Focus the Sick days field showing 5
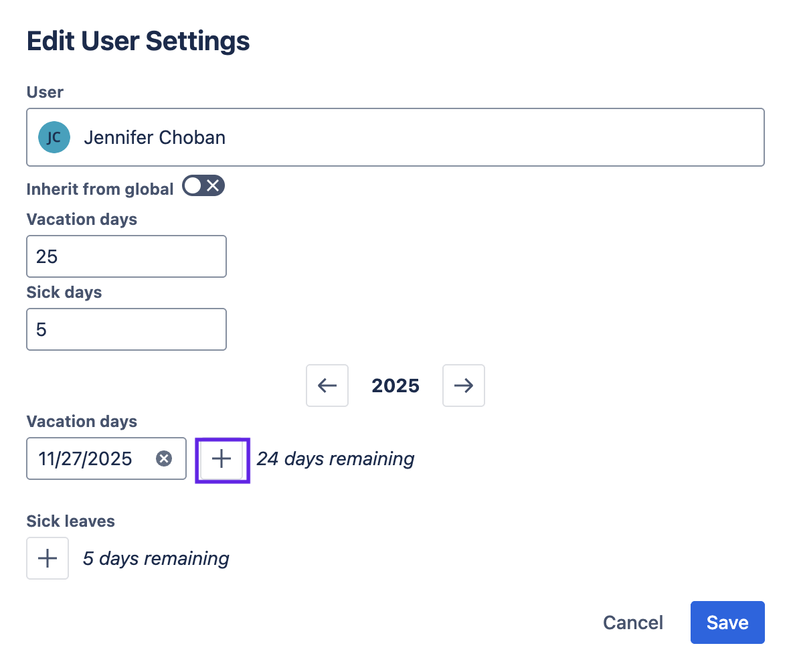 coord(126,329)
